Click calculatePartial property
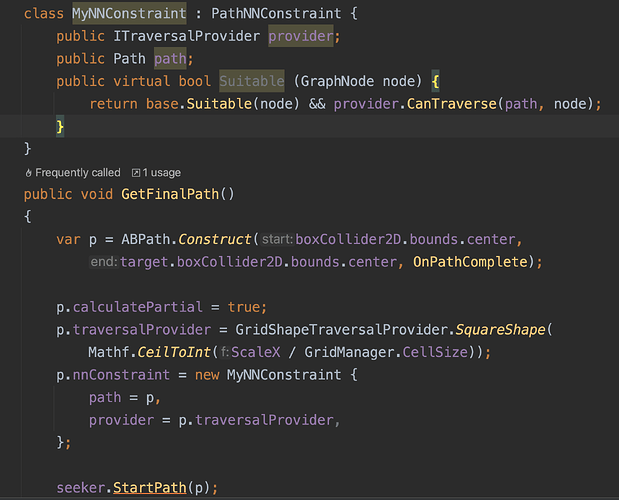The width and height of the screenshot is (619, 500). (x=137, y=307)
